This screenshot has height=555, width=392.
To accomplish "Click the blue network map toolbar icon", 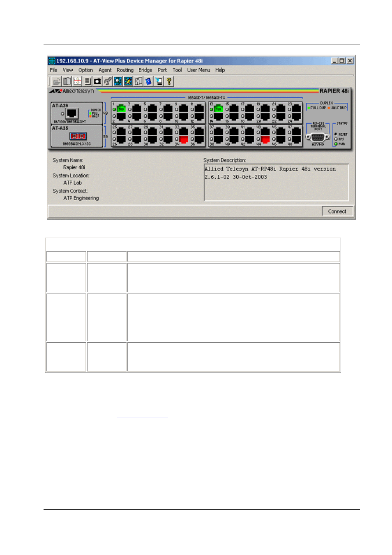I will (x=118, y=81).
